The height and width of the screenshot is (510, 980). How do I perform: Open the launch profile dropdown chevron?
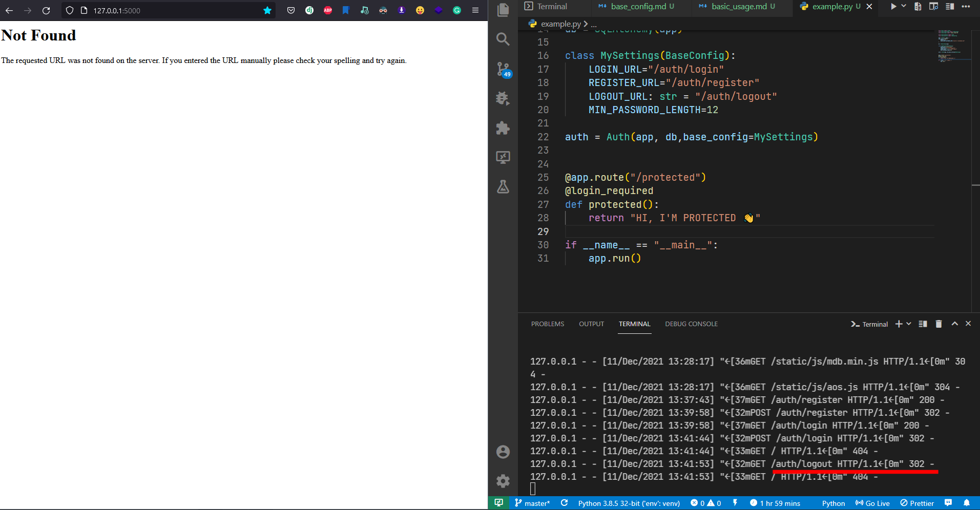(909, 324)
